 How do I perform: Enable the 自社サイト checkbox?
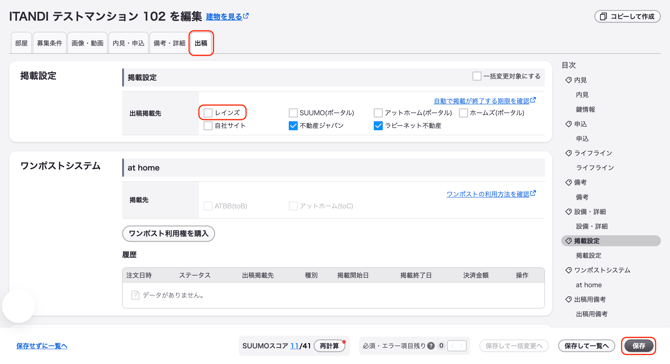pos(208,126)
